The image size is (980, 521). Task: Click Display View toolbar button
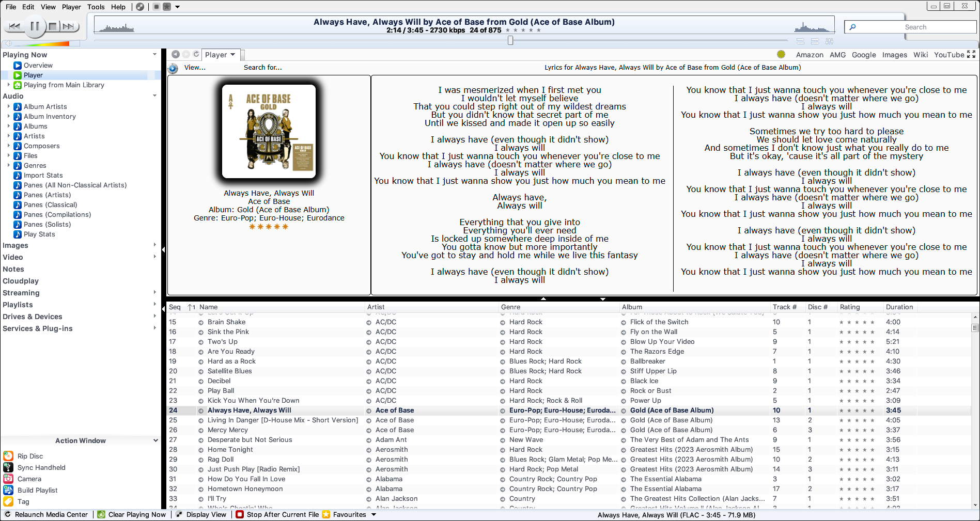201,514
